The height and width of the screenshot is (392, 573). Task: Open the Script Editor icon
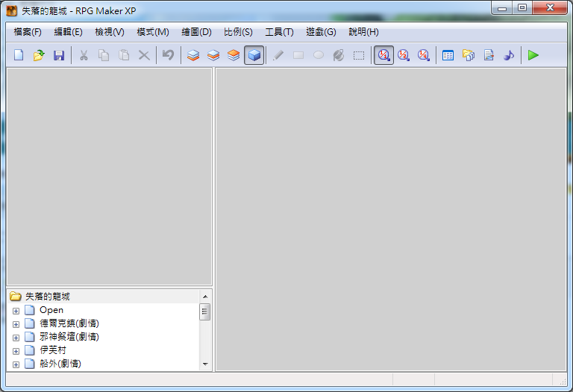[x=489, y=55]
